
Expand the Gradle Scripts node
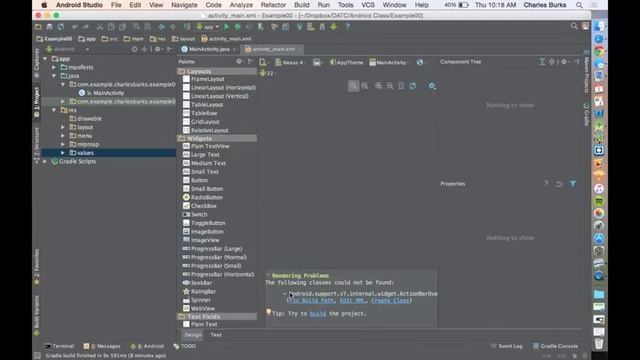(x=45, y=162)
